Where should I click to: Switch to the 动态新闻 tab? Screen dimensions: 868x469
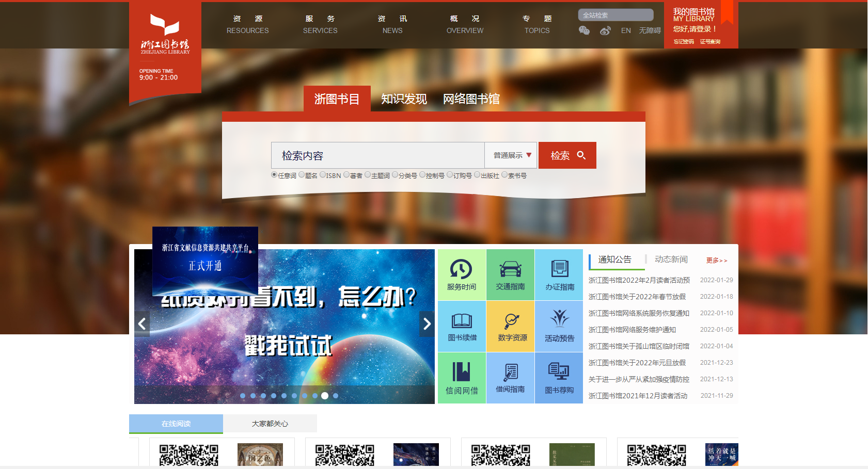coord(671,260)
